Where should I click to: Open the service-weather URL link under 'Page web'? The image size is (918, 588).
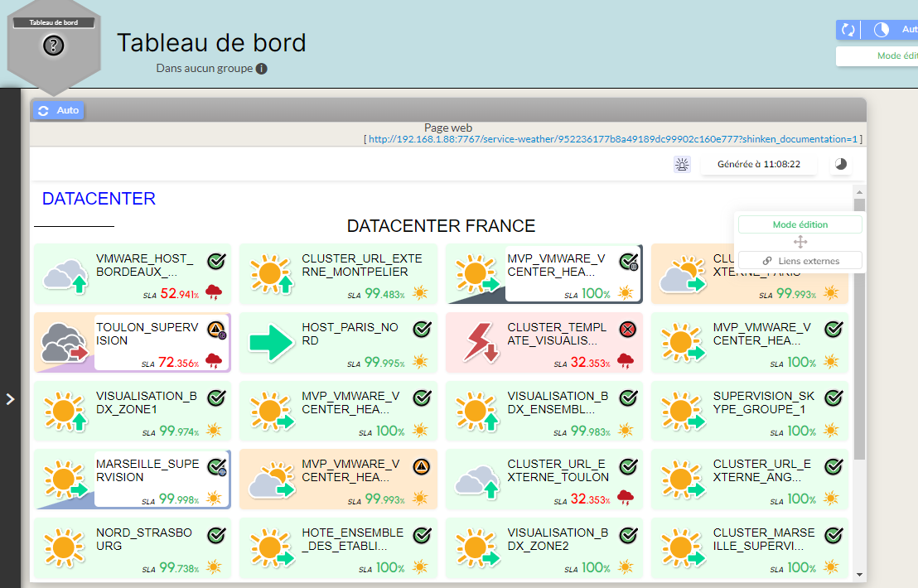click(612, 139)
